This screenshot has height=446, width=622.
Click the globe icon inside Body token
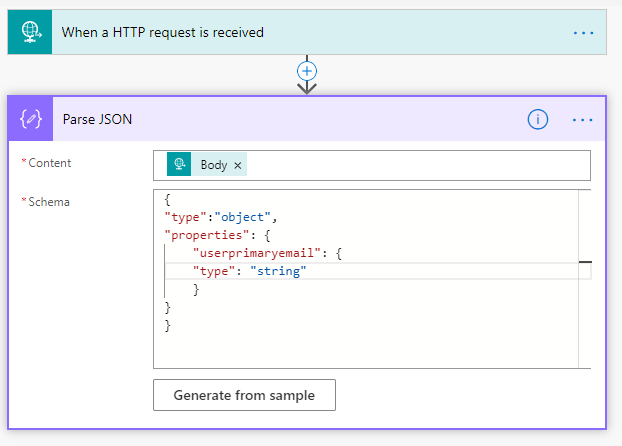coord(181,165)
